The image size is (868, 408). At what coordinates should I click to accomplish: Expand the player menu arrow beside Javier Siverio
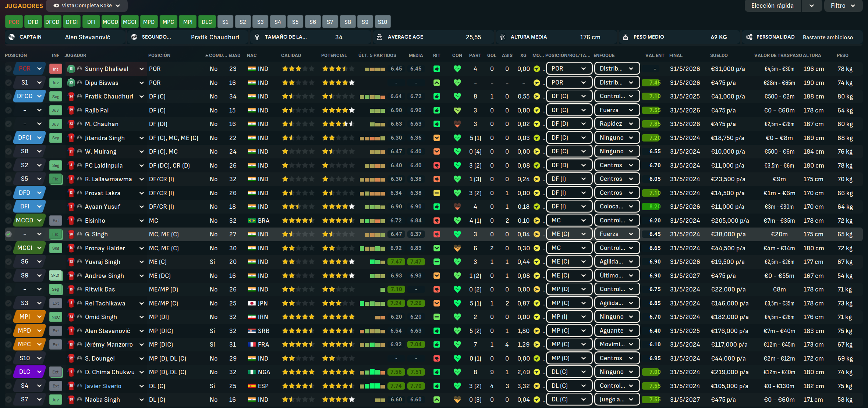coord(141,386)
